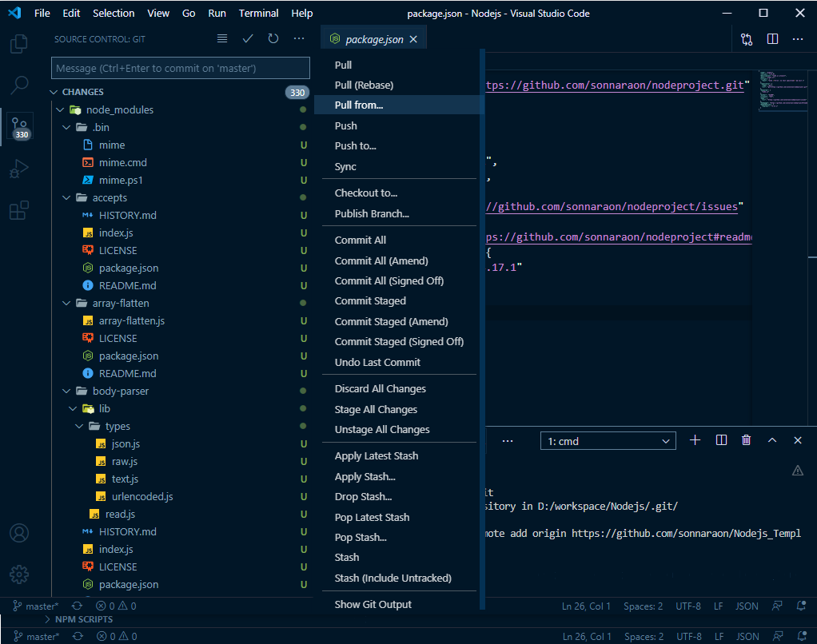Refresh the Source Control view
This screenshot has width=817, height=644.
click(x=273, y=38)
